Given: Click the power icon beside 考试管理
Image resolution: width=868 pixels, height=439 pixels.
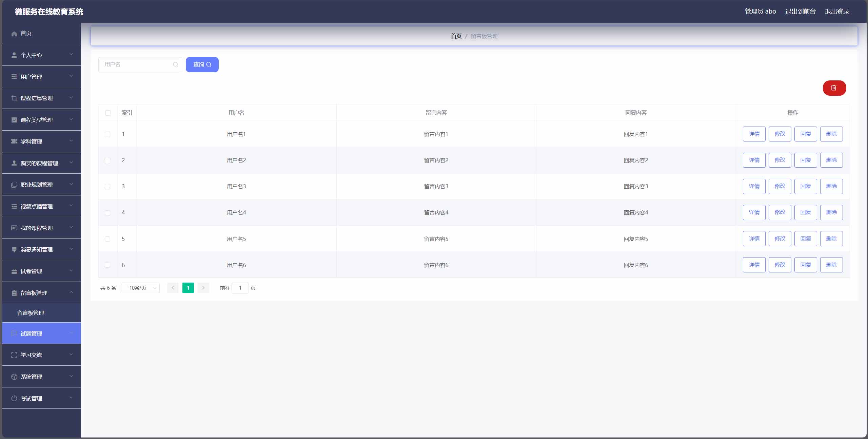Looking at the screenshot, I should (14, 398).
